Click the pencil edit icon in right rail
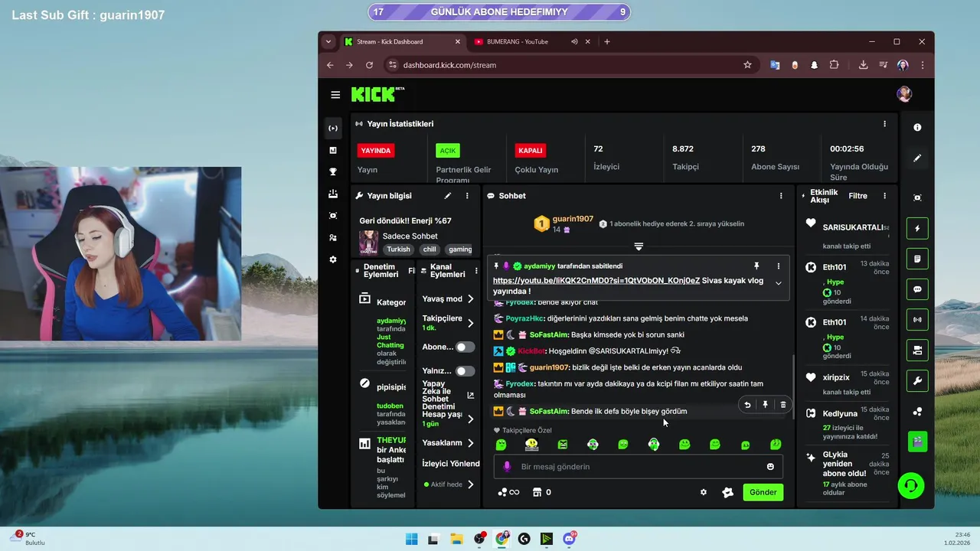The image size is (980, 551). (x=917, y=158)
